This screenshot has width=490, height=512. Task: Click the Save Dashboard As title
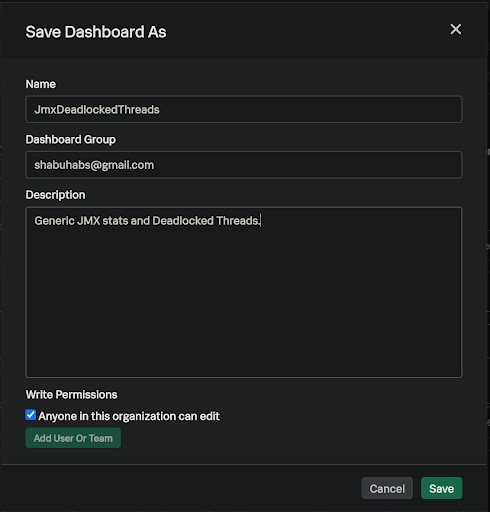96,32
